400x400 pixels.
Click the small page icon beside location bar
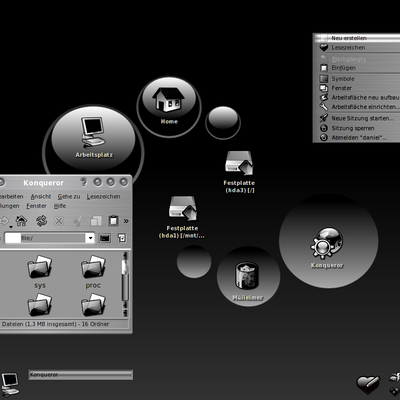click(x=122, y=238)
